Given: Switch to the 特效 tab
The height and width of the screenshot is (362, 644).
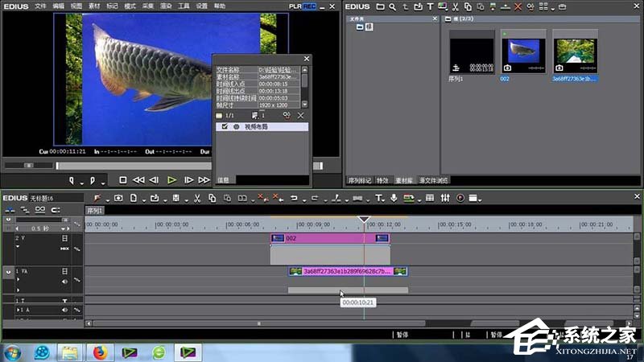Looking at the screenshot, I should tap(384, 181).
